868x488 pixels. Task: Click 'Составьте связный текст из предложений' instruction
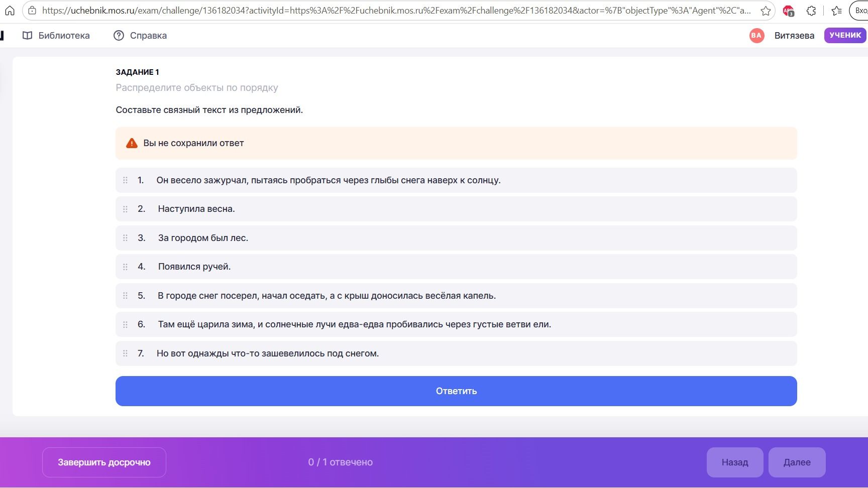209,110
